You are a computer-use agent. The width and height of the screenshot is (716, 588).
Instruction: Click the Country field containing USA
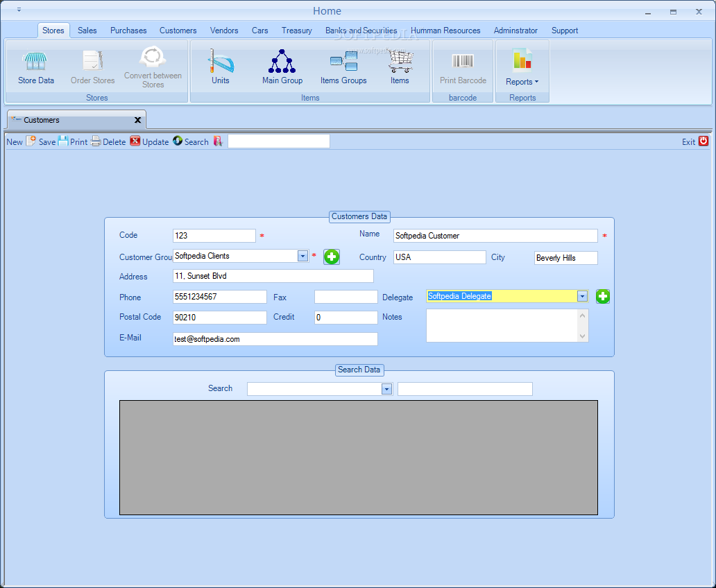(440, 257)
